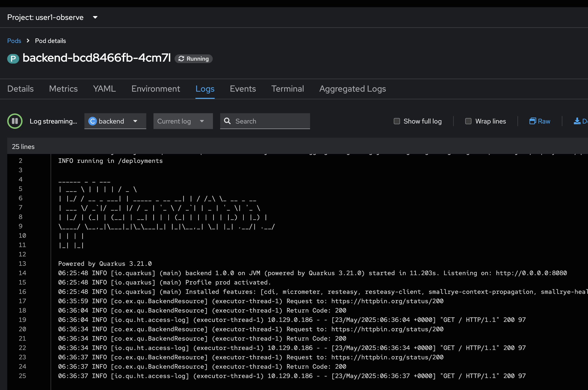588x390 pixels.
Task: Click the Running status badge
Action: tap(194, 59)
